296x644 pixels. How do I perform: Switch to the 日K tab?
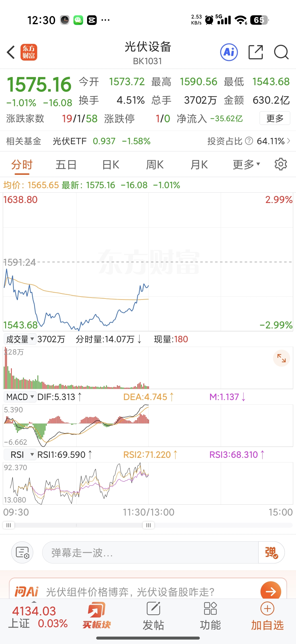111,164
